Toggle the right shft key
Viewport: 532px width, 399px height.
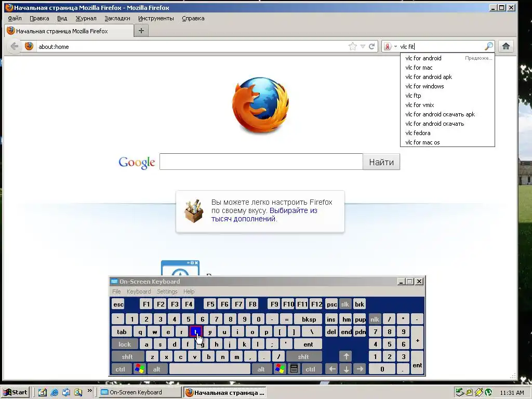[x=303, y=356]
